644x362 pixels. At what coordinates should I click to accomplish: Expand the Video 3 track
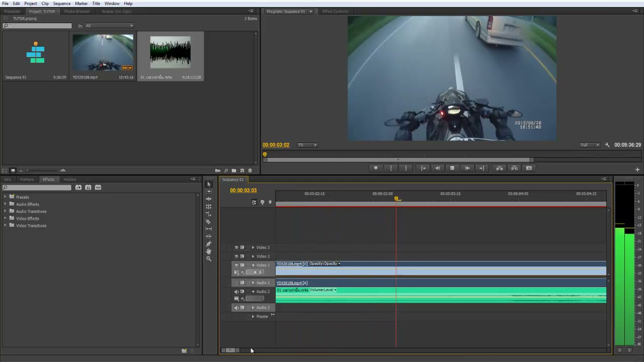point(253,247)
